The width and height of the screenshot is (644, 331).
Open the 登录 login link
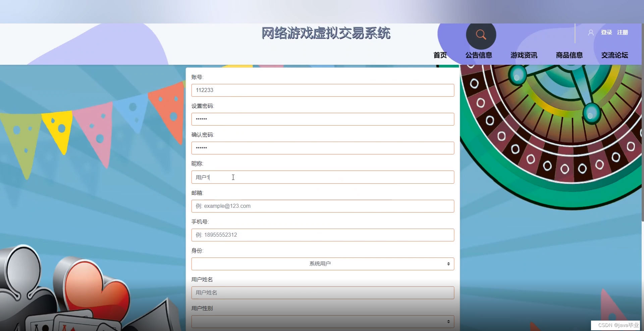[x=606, y=33]
